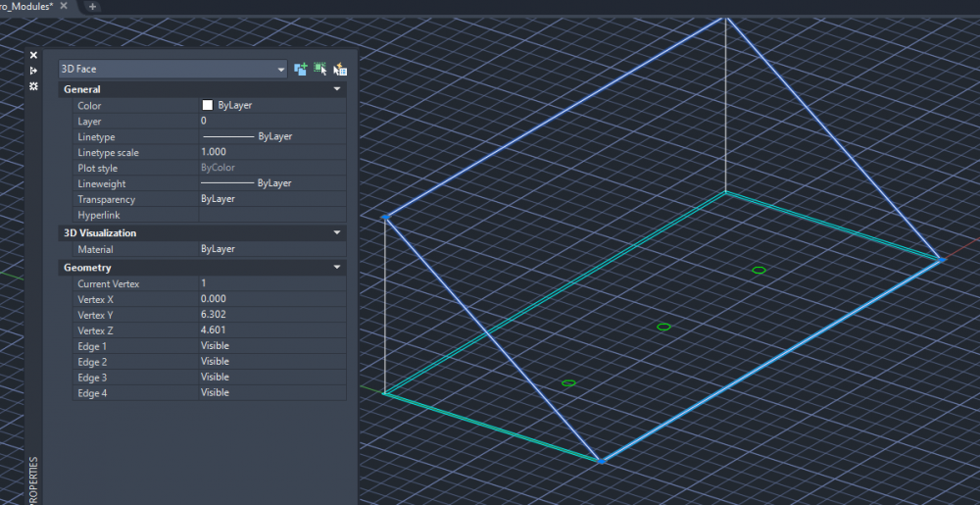Toggle auto-hide on the Properties palette
The height and width of the screenshot is (505, 980).
coord(33,71)
